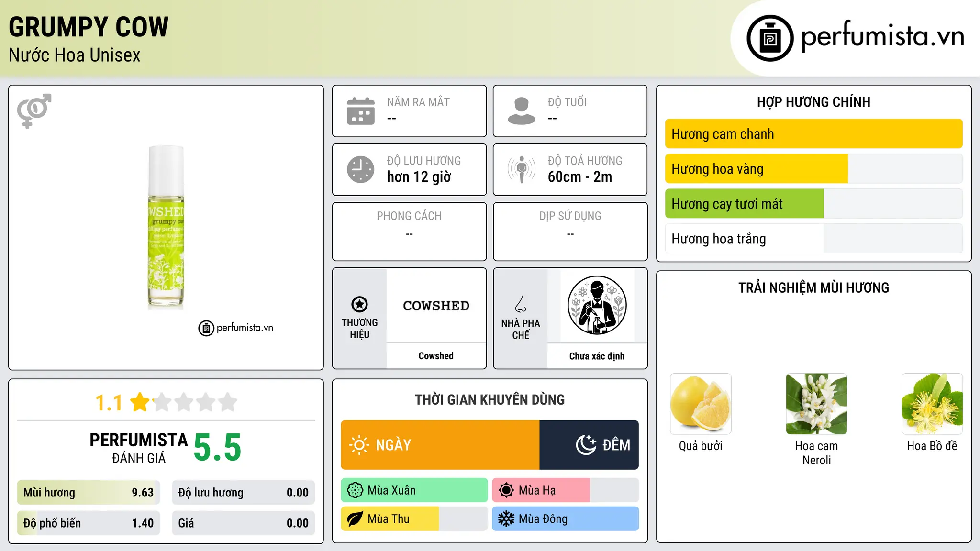Click the DỊP SỬ DỤNG card label
This screenshot has width=980, height=551.
pyautogui.click(x=570, y=216)
